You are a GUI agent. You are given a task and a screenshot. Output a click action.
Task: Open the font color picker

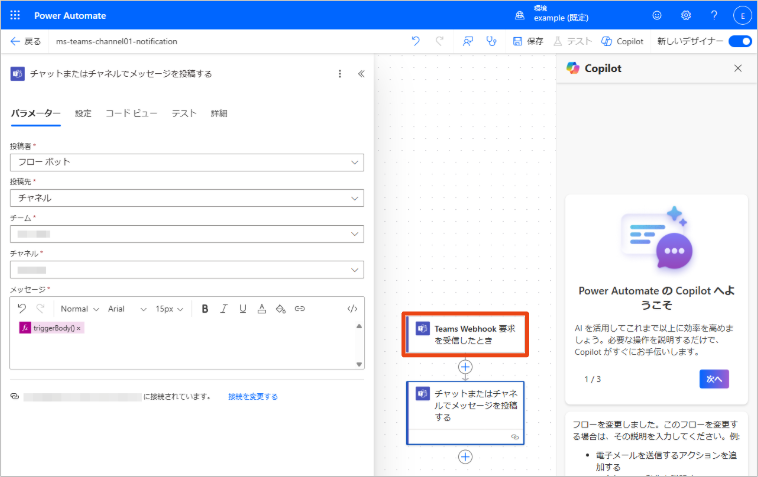tap(262, 309)
